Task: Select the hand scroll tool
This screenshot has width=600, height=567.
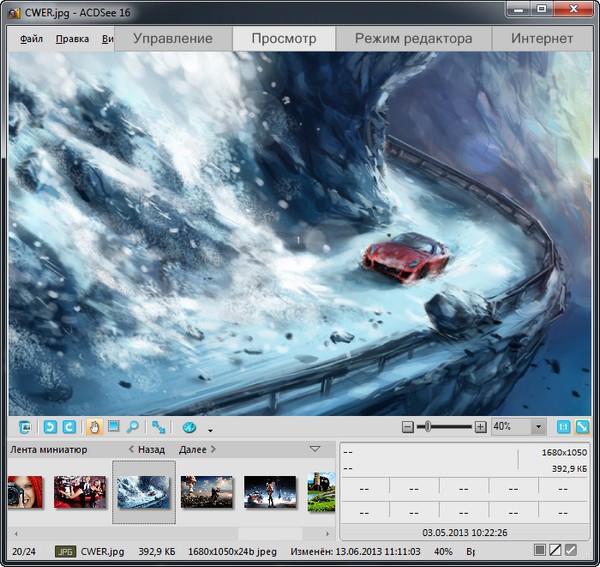Action: click(x=95, y=427)
